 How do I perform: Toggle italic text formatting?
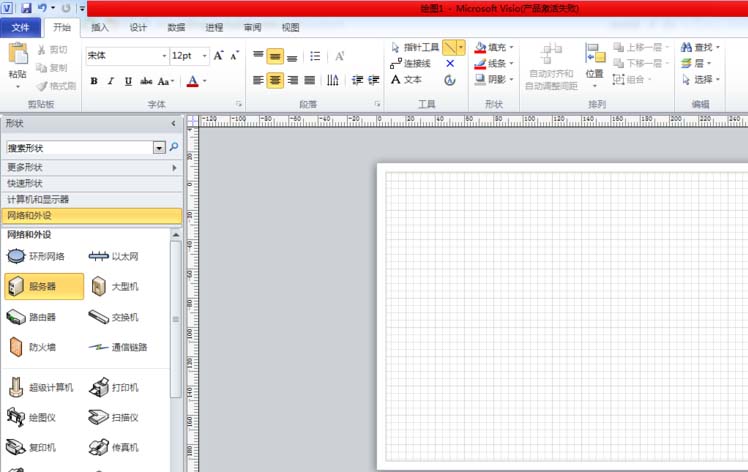(111, 81)
